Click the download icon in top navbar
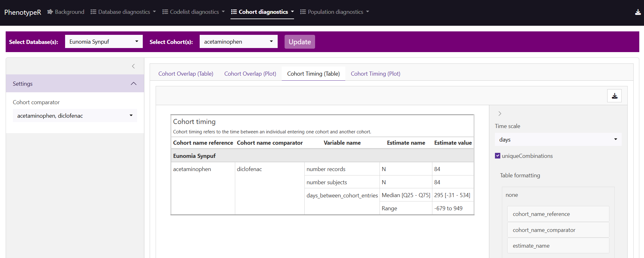The width and height of the screenshot is (644, 258). click(x=638, y=12)
